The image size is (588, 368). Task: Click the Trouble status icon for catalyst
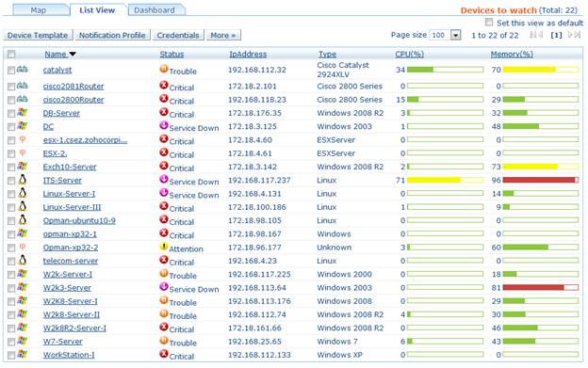(x=164, y=69)
